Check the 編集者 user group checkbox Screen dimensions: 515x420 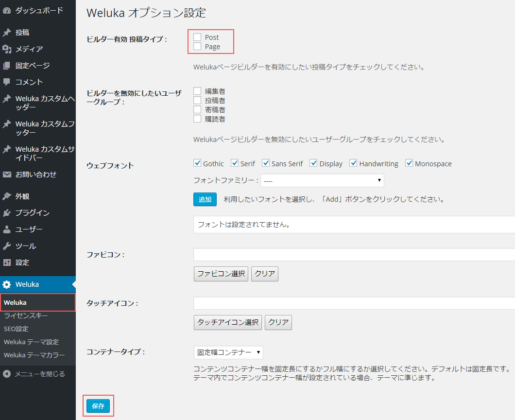pyautogui.click(x=197, y=91)
